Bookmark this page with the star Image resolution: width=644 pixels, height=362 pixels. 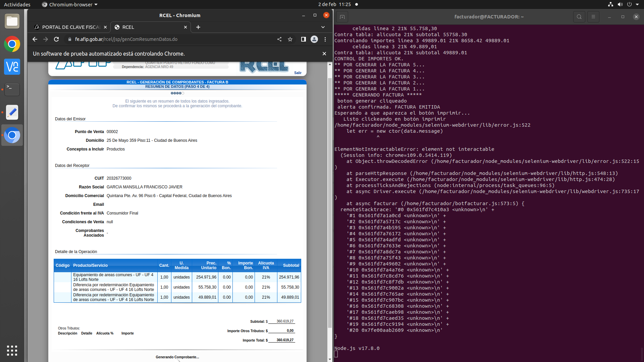tap(290, 39)
